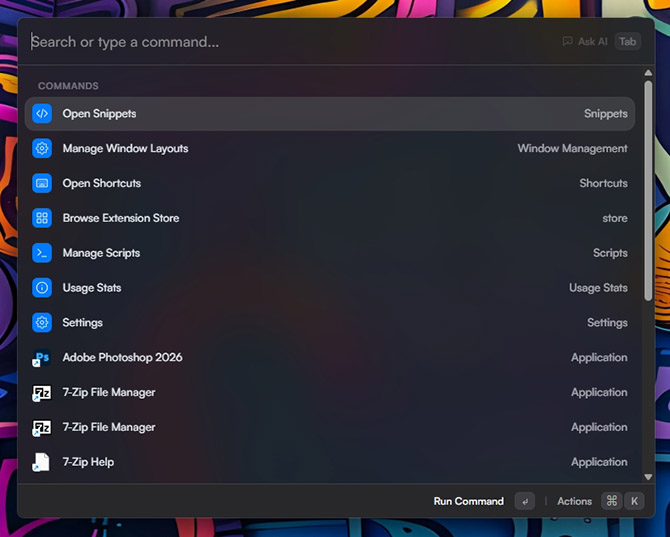Click the Browse Extension Store grid icon
This screenshot has width=670, height=537.
(42, 218)
